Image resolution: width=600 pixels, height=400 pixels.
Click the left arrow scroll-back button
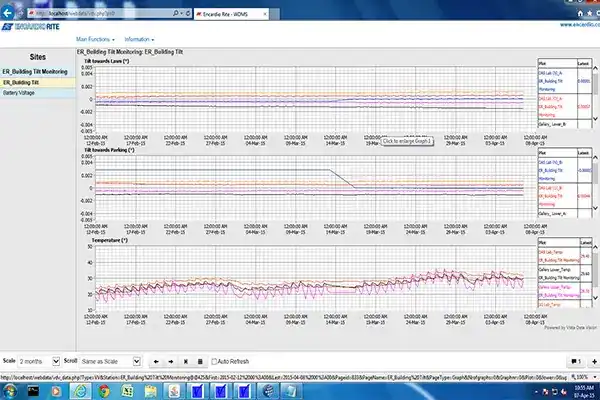tap(155, 360)
